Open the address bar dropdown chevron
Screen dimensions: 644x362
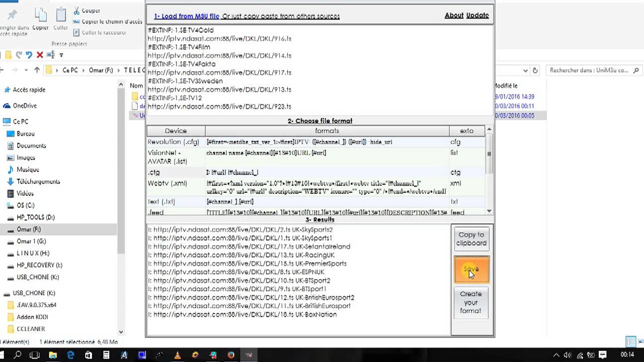click(x=526, y=70)
